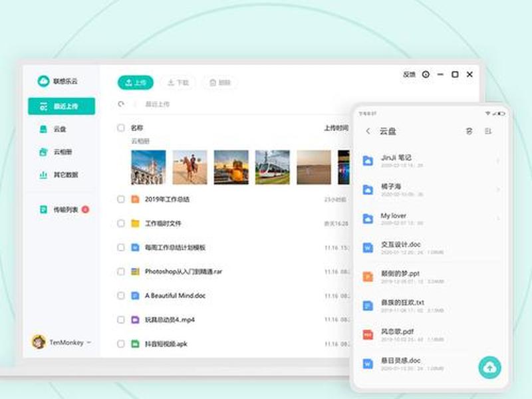Open 最近上传 in the sidebar

pos(61,106)
